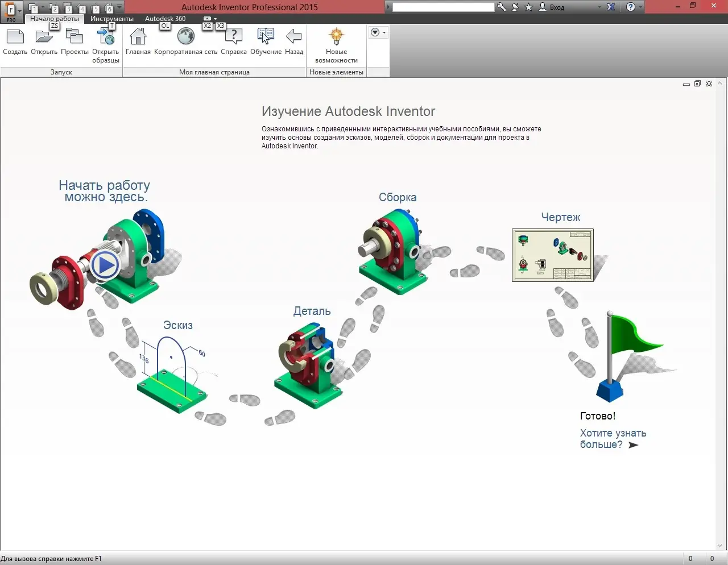Click the Готово! text below the flag
Viewport: 728px width, 565px height.
click(598, 416)
